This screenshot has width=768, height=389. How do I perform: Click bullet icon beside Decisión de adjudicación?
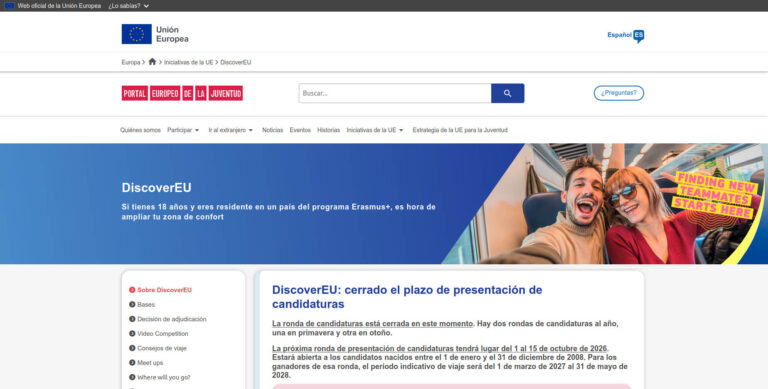click(132, 319)
